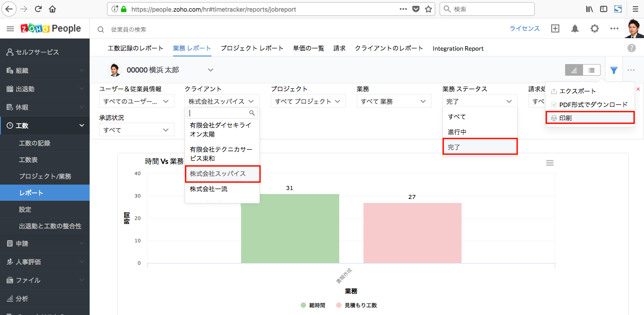Click the user profile photo at top right

634,29
